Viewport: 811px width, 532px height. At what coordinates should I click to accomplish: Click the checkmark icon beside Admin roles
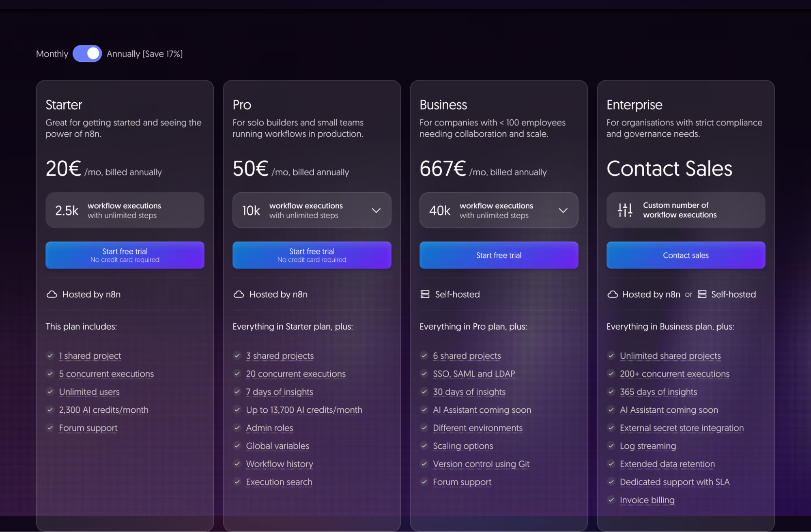coord(237,428)
